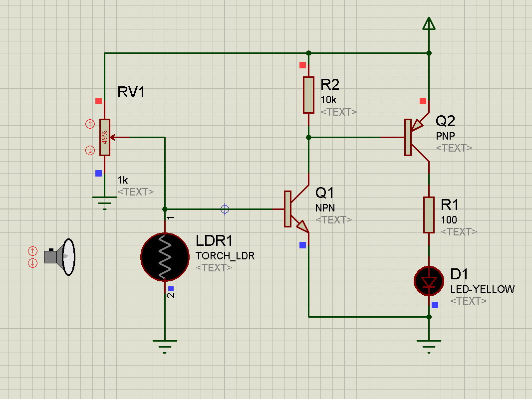Click the R2 reference label
Viewport: 532px width, 399px height.
click(330, 85)
